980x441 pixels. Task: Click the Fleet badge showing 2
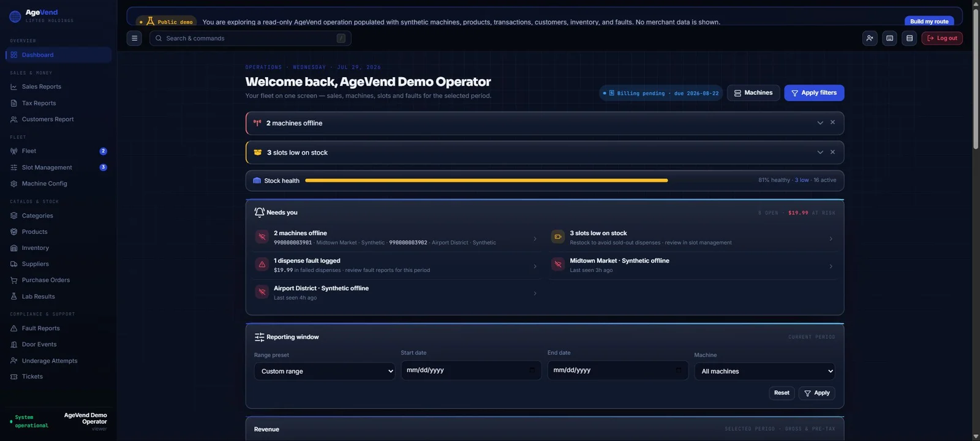point(103,151)
